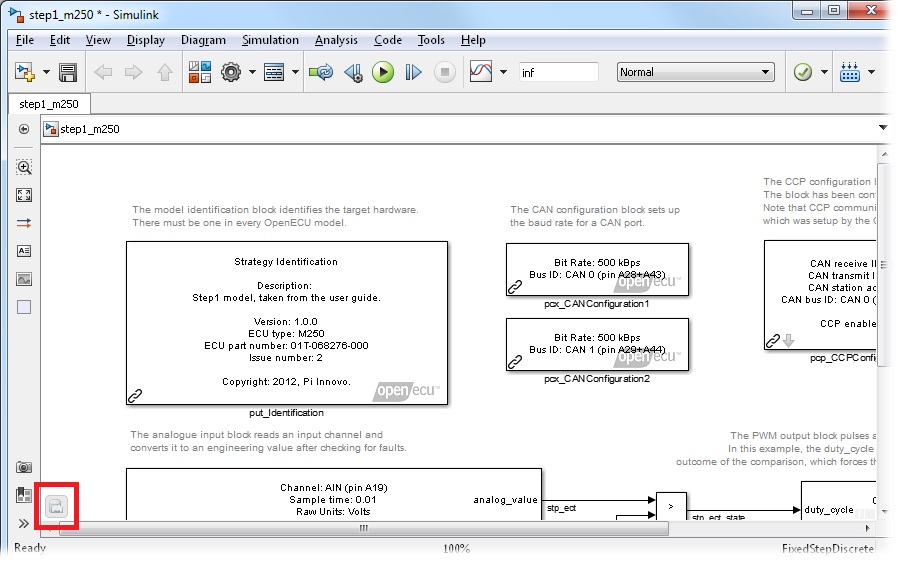Click the Step Back button
The image size is (901, 564).
click(x=353, y=72)
